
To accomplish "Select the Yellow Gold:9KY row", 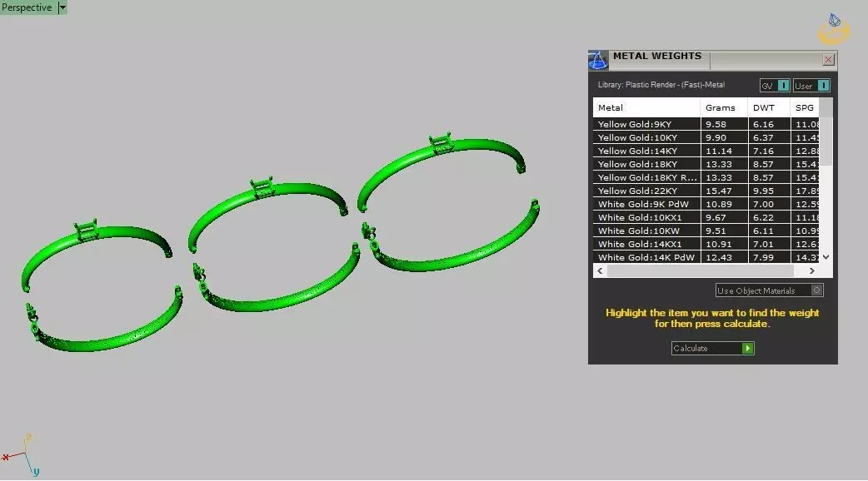I will tap(706, 124).
